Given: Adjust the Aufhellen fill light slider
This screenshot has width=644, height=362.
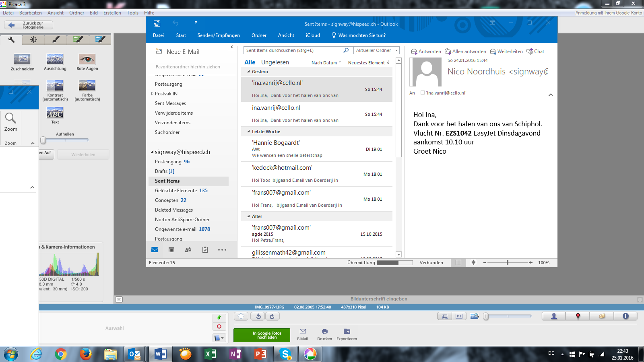Looking at the screenshot, I should click(x=43, y=140).
